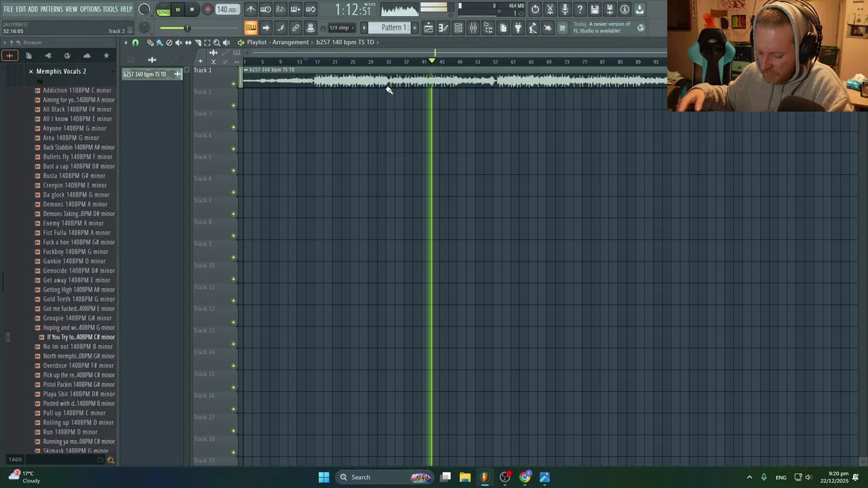The height and width of the screenshot is (488, 868).
Task: Select Back Stabbin 140BPM A# minor sample
Action: coord(79,147)
